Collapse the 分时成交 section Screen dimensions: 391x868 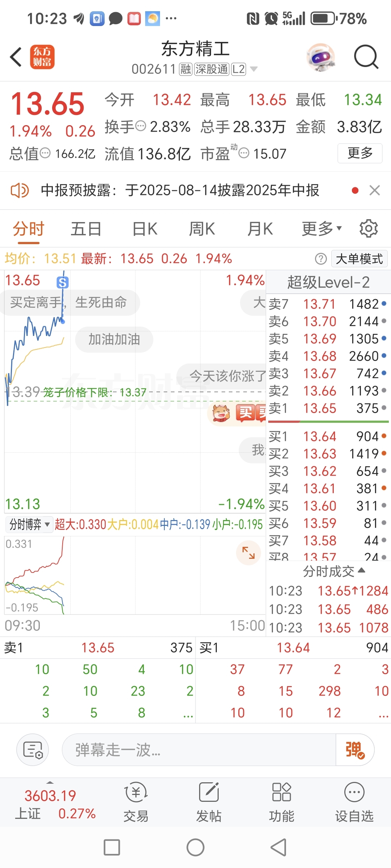click(334, 571)
